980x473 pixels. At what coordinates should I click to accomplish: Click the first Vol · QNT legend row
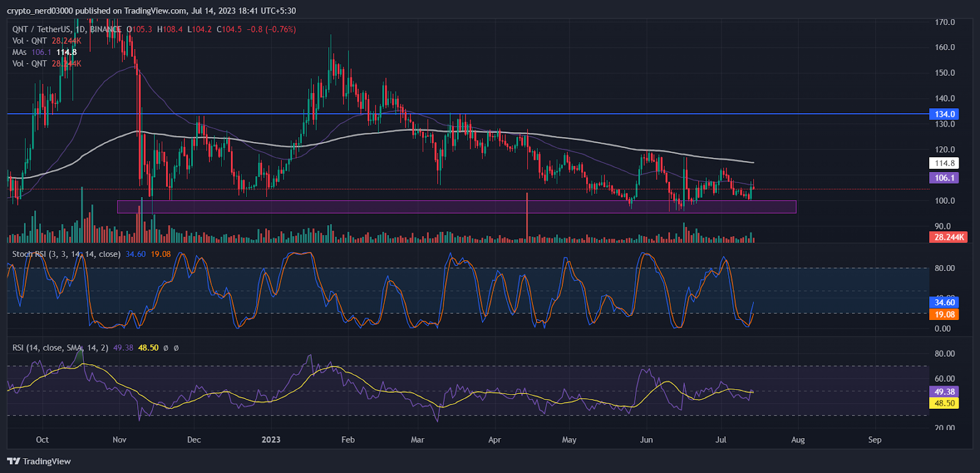pos(47,41)
